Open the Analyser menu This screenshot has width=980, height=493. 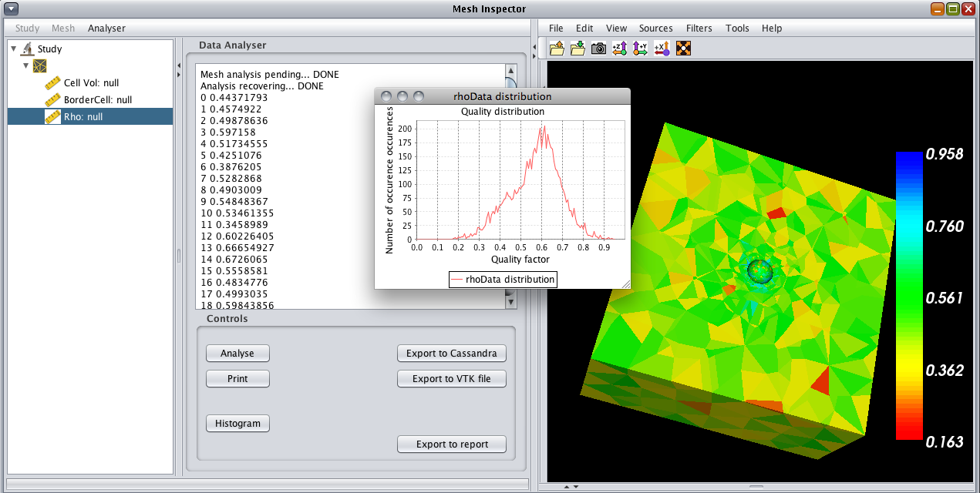[x=106, y=29]
